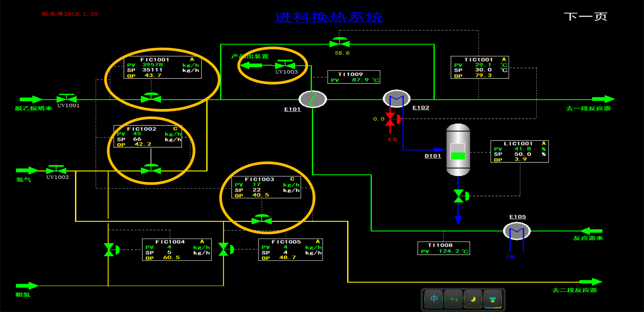This screenshot has height=312, width=644.
Task: Click FIC1004 OP value 60.5
Action: 171,257
